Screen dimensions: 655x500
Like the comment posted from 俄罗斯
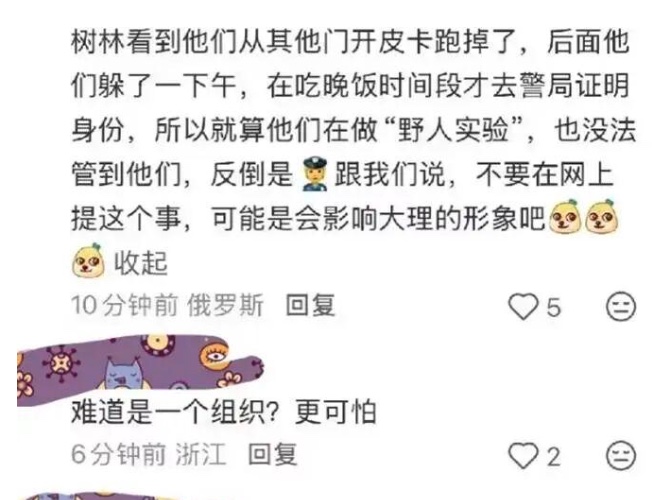(523, 306)
